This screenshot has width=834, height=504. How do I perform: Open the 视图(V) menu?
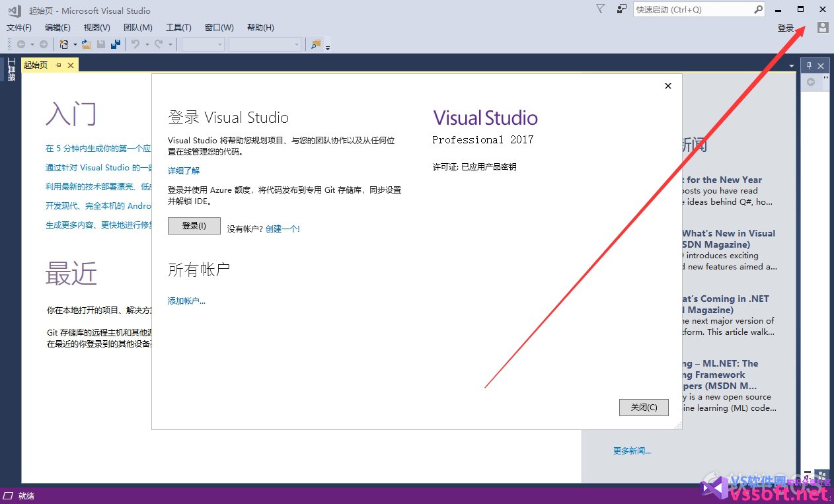point(97,27)
